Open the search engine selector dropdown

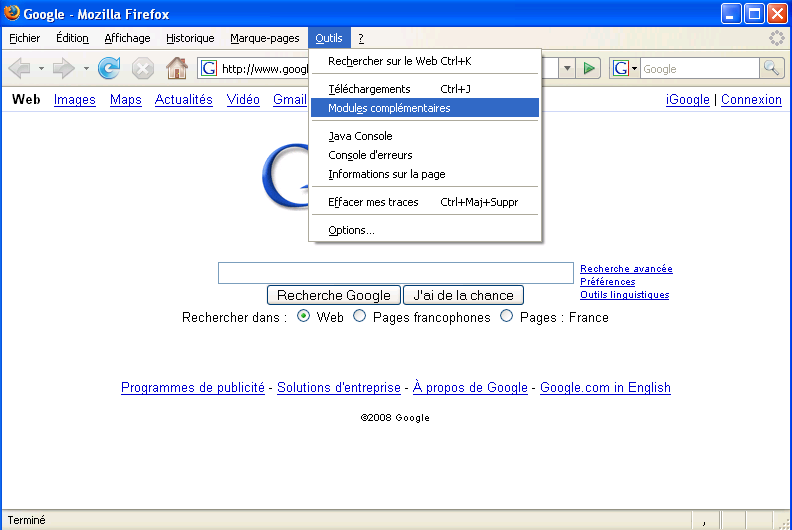coord(634,68)
